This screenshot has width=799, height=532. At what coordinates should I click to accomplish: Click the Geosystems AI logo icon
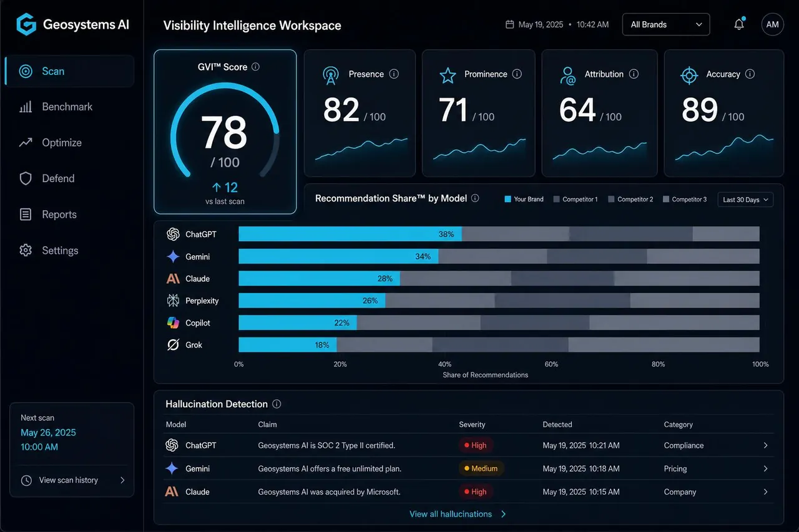coord(26,24)
